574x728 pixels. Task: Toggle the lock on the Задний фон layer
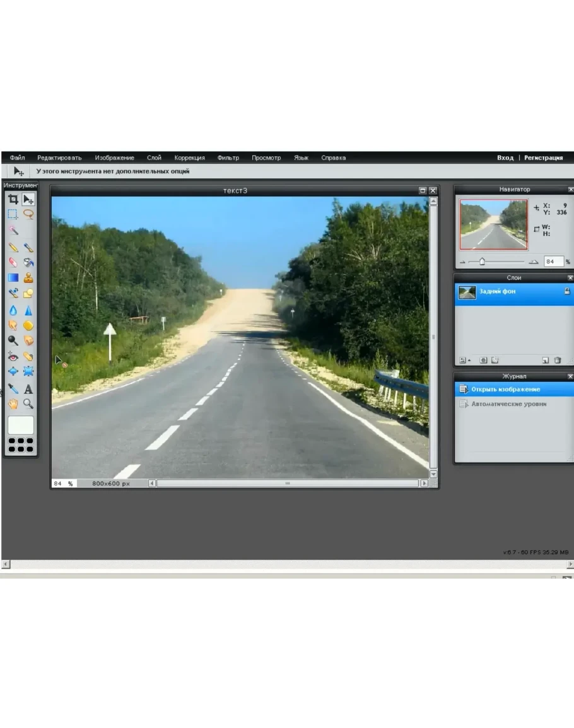click(566, 292)
